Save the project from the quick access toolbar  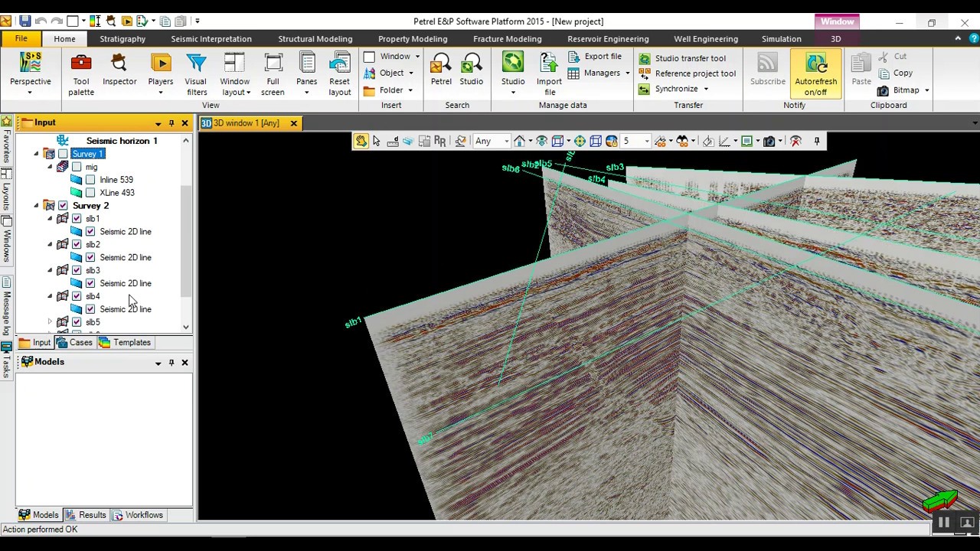point(25,21)
